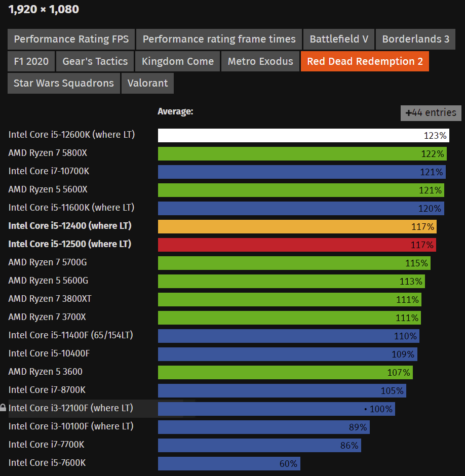
Task: Open the Performance rating frame times tab
Action: [x=219, y=39]
